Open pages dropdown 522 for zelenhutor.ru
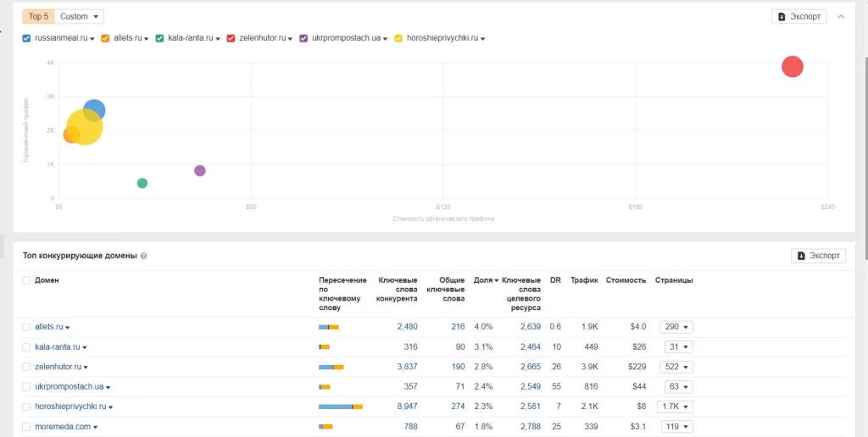Viewport: 868px width, 437px height. tap(676, 367)
